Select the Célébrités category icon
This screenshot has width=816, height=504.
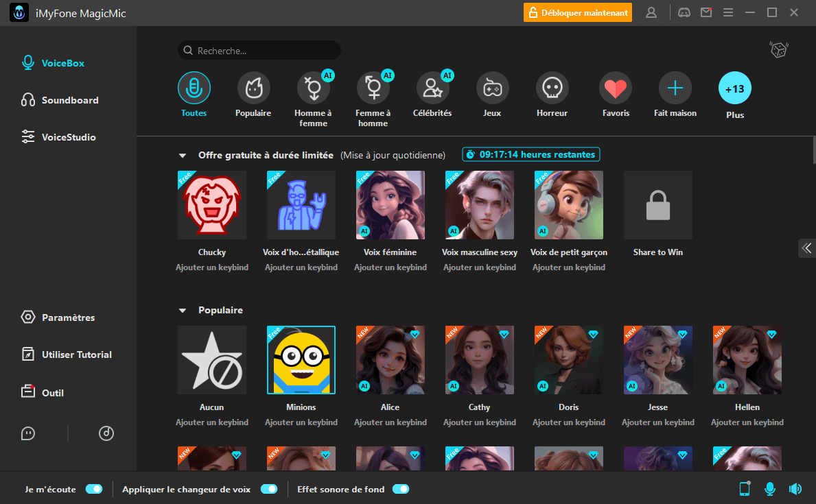coord(432,88)
